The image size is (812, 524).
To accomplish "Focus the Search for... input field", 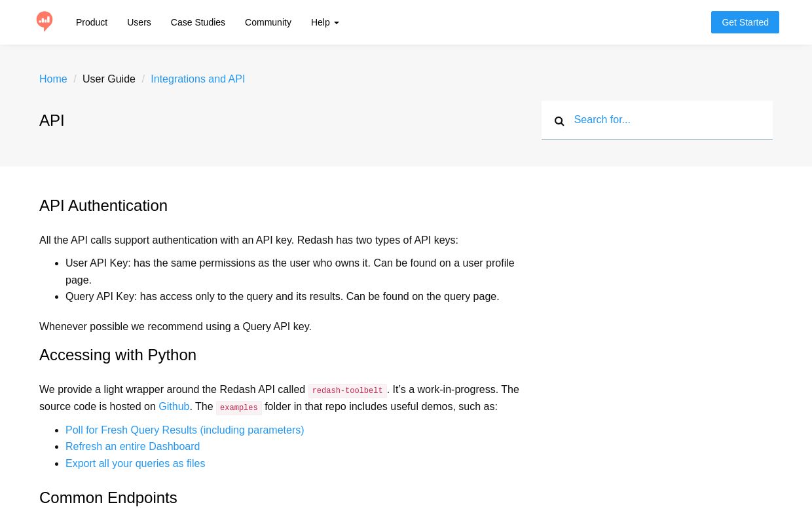I will [x=657, y=120].
